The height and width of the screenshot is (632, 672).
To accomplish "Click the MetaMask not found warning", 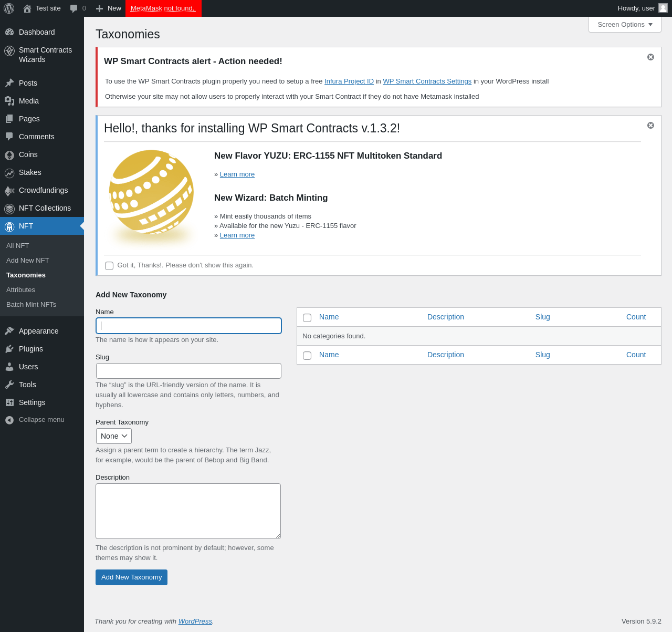I will pos(163,8).
